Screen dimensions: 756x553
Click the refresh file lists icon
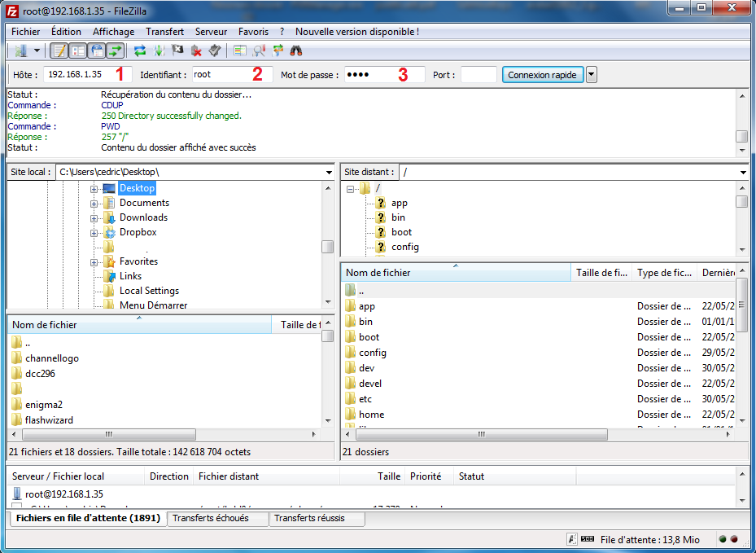(x=140, y=50)
